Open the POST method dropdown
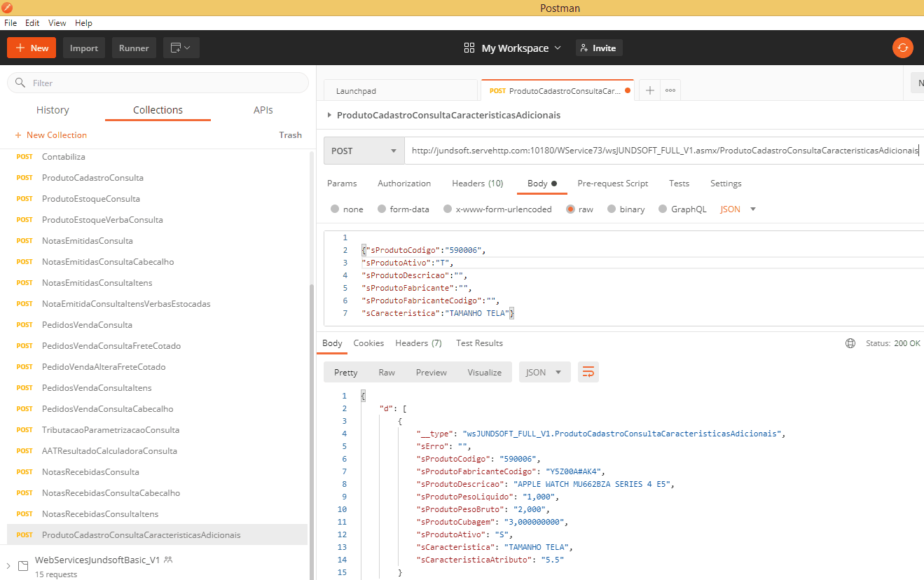924x580 pixels. click(364, 151)
